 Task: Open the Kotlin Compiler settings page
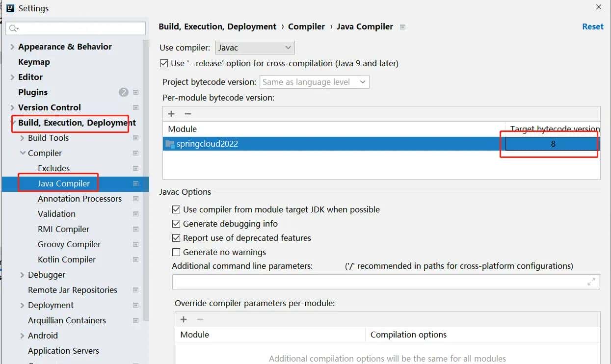coord(67,260)
